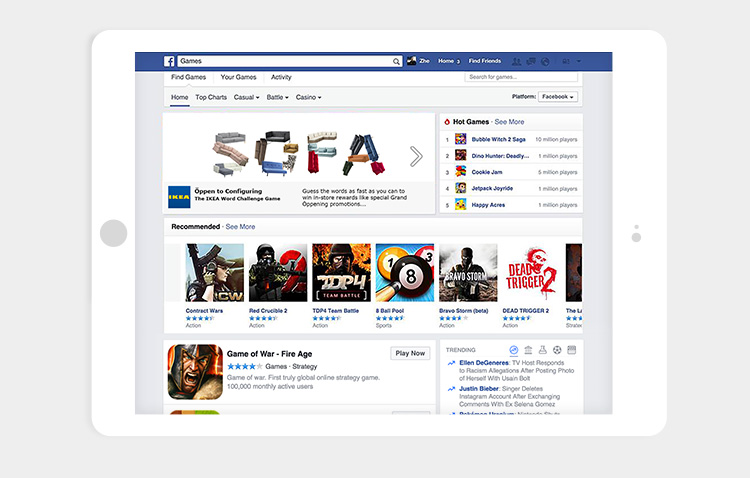Click the trending arrow beside Justin Bieber

(x=451, y=389)
